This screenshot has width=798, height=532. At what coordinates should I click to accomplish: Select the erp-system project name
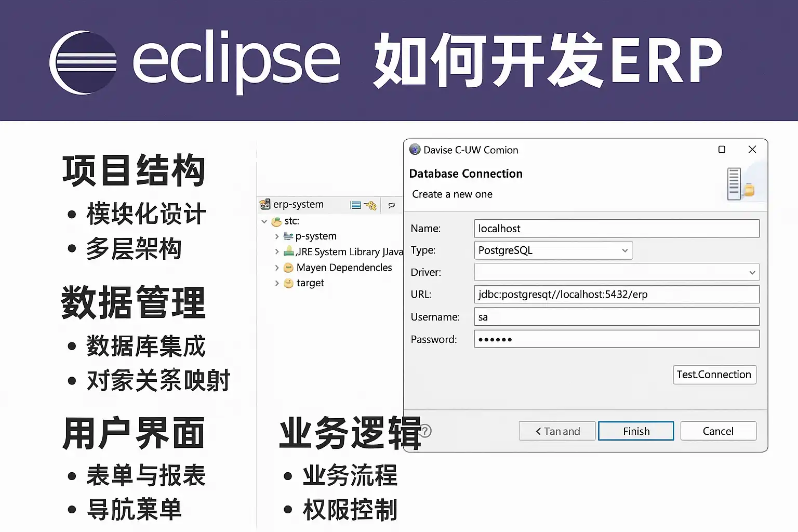298,205
